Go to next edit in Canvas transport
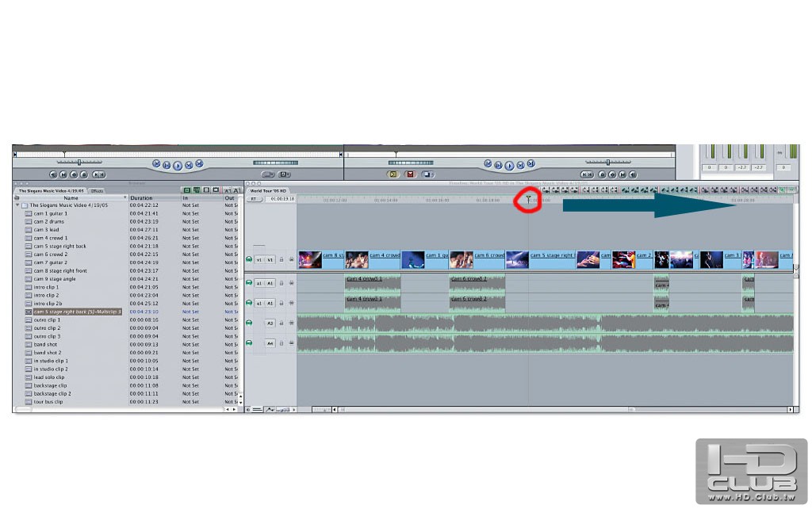The width and height of the screenshot is (812, 509). point(530,163)
